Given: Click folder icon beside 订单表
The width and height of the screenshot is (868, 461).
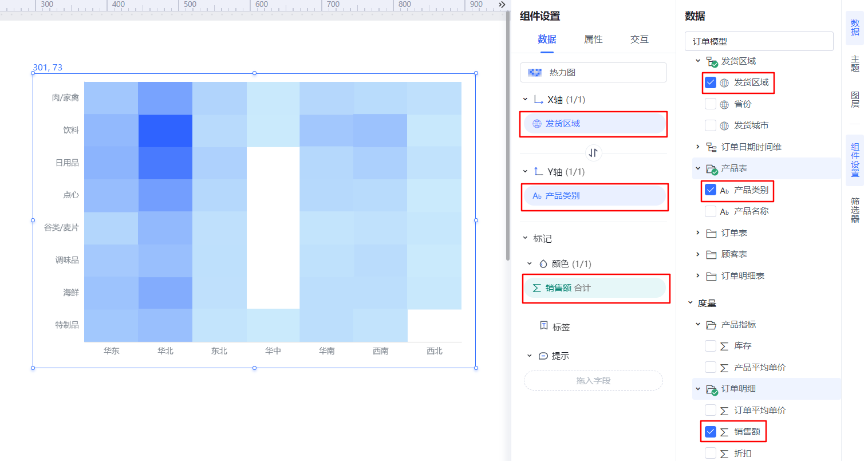Looking at the screenshot, I should pyautogui.click(x=711, y=233).
